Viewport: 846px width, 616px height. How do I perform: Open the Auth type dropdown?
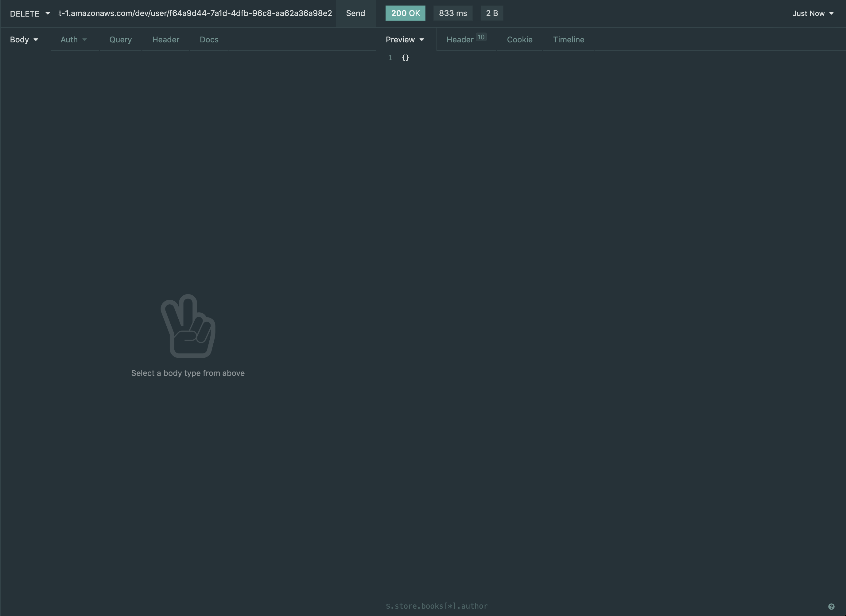pyautogui.click(x=73, y=40)
